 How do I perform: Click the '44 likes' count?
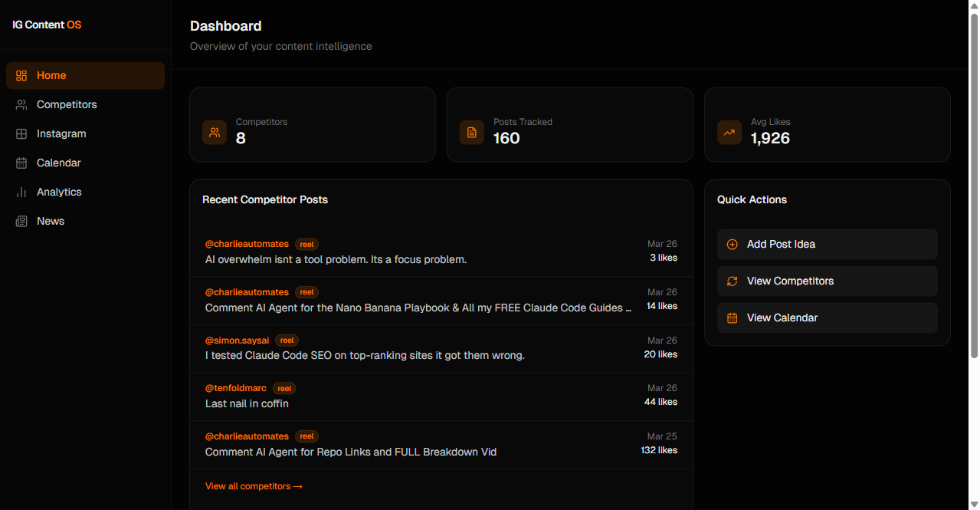click(x=660, y=402)
